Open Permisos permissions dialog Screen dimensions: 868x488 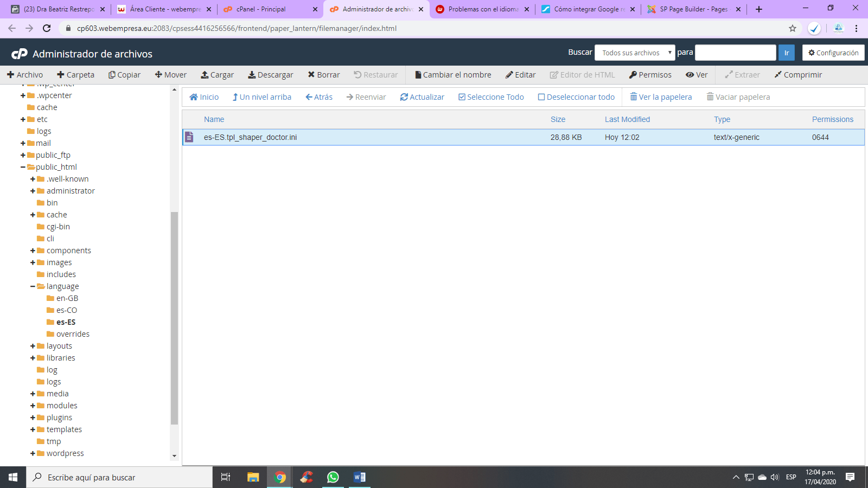650,75
